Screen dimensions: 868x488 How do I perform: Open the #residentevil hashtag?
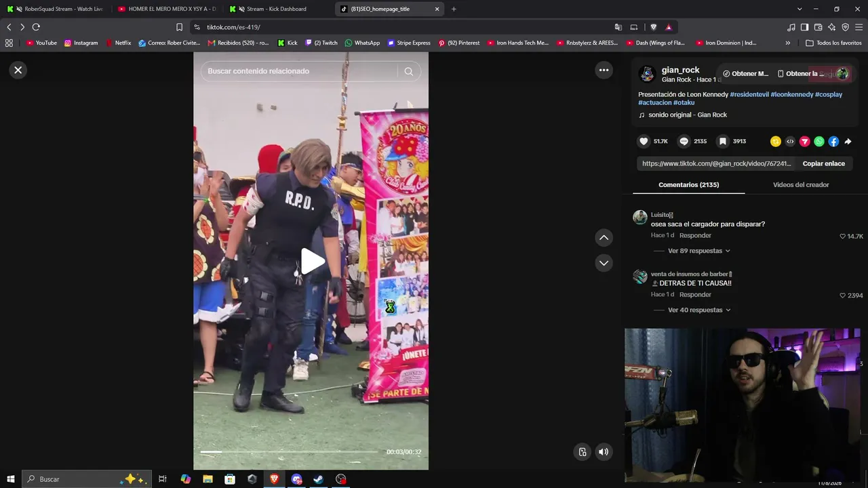tap(749, 94)
